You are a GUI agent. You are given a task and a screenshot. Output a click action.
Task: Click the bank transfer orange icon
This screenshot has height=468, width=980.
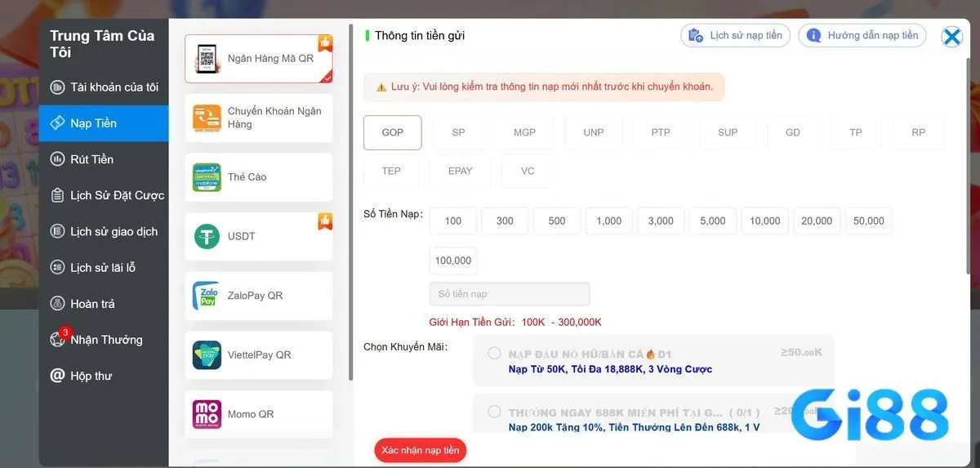(x=207, y=118)
